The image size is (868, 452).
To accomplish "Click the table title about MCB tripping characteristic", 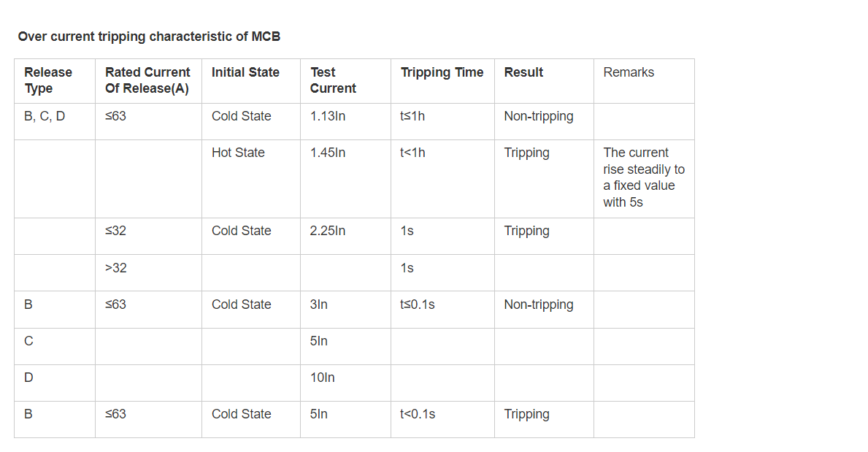I will tap(149, 37).
